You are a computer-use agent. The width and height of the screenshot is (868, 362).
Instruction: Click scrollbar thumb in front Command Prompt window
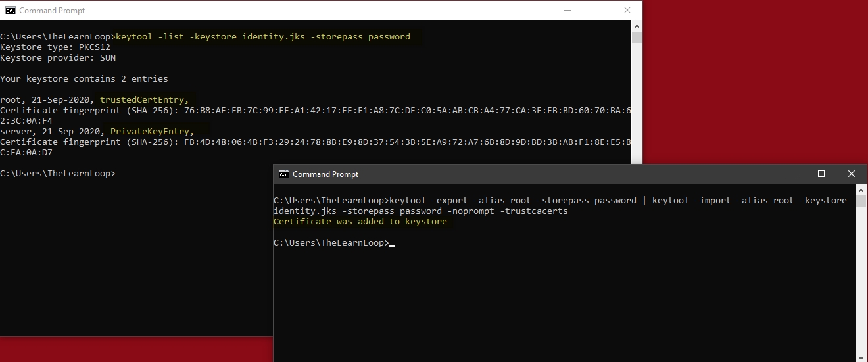[x=861, y=201]
